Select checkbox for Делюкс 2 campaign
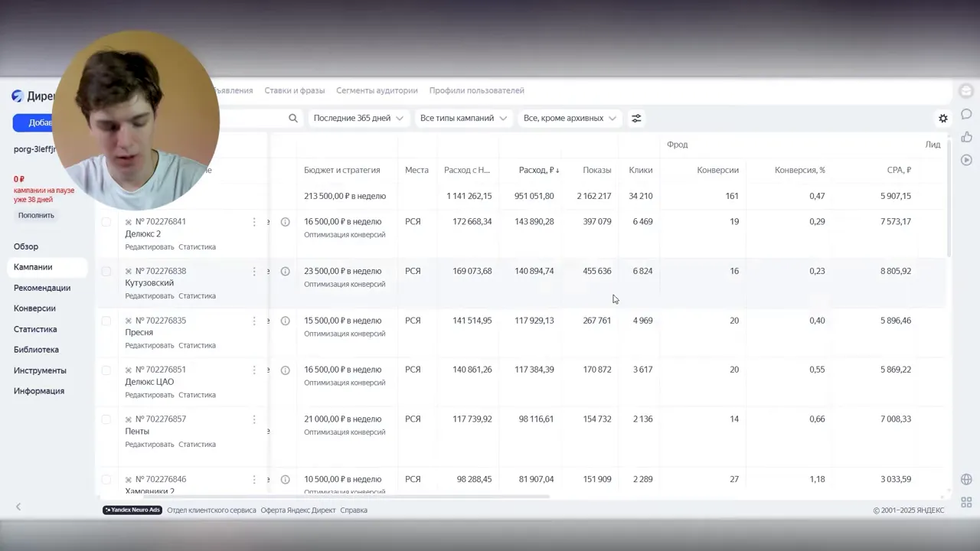 click(106, 222)
